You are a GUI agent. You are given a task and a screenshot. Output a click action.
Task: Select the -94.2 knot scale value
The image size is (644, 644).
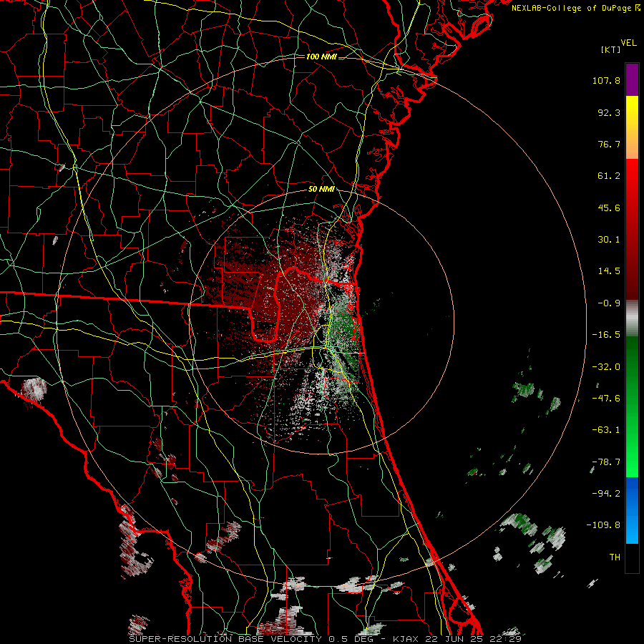606,494
